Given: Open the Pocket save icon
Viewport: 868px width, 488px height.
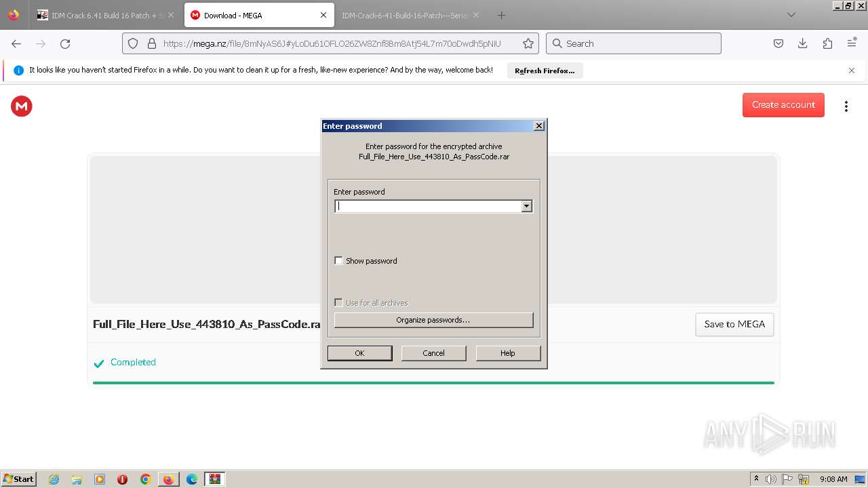Looking at the screenshot, I should (x=778, y=43).
